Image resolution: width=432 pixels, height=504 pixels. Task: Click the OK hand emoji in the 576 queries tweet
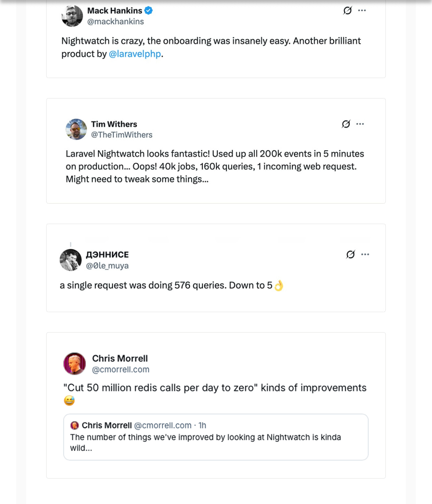tap(279, 286)
